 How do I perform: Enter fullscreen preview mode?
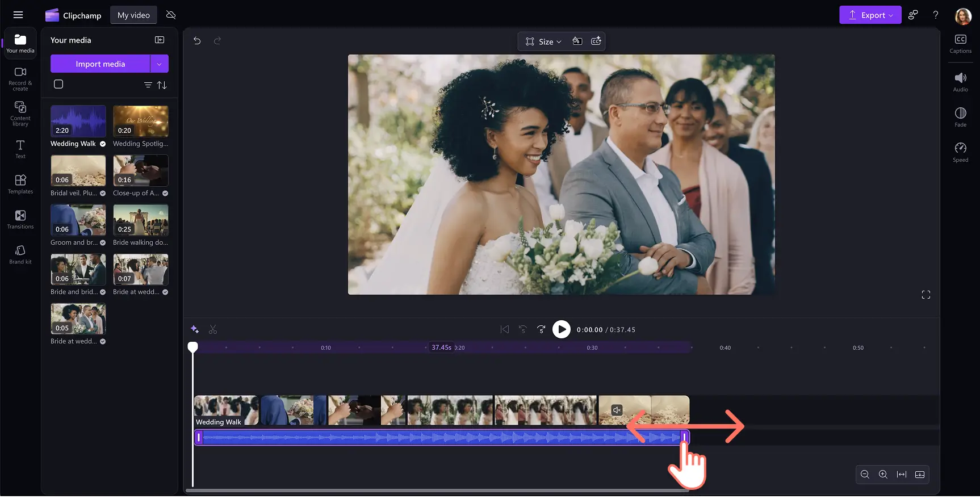(x=925, y=295)
